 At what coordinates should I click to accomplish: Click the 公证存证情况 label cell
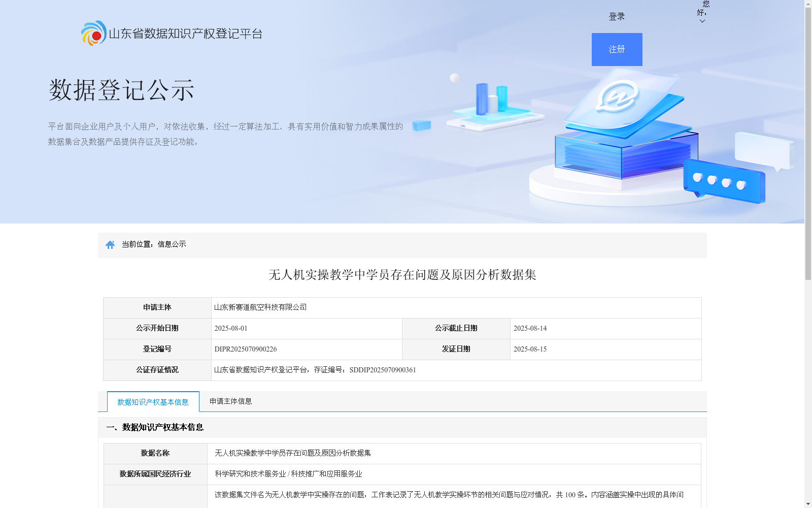pyautogui.click(x=157, y=370)
